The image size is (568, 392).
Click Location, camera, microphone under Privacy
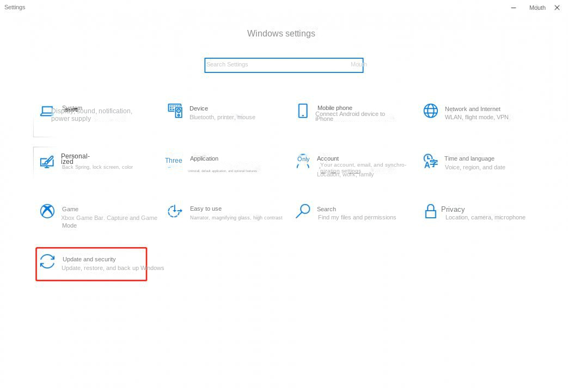coord(485,217)
